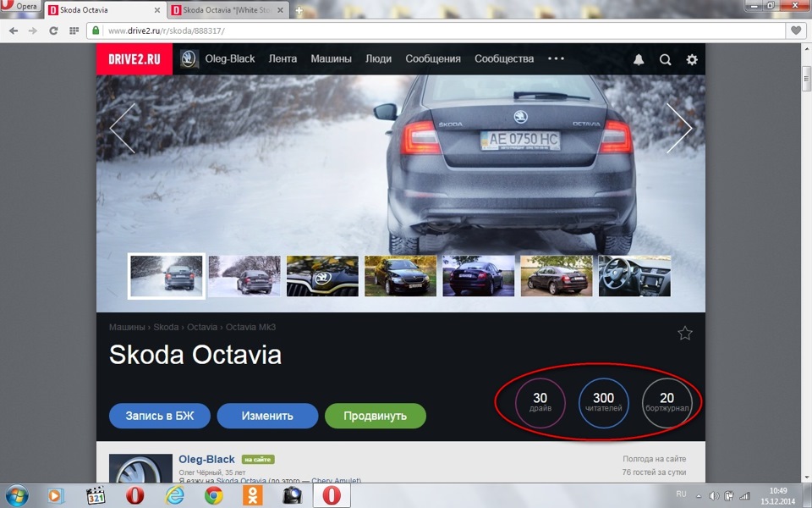This screenshot has height=508, width=812.
Task: Show previous photo with left arrow
Action: 123,128
